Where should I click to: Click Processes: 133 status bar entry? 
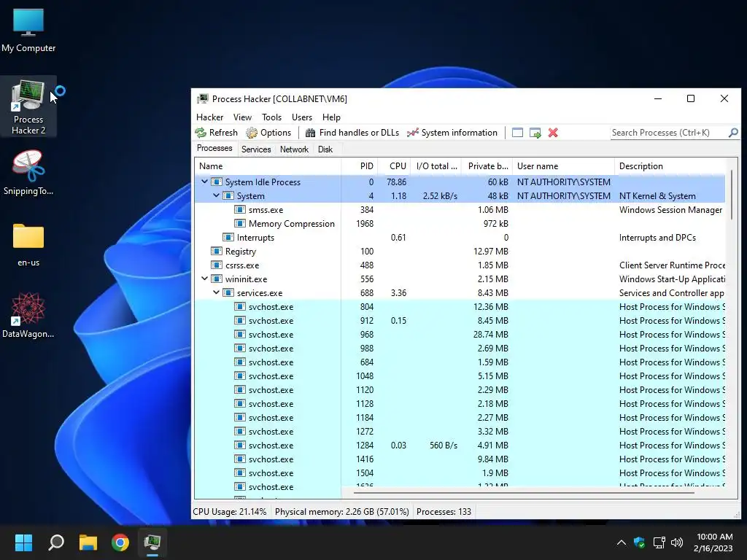(x=444, y=512)
